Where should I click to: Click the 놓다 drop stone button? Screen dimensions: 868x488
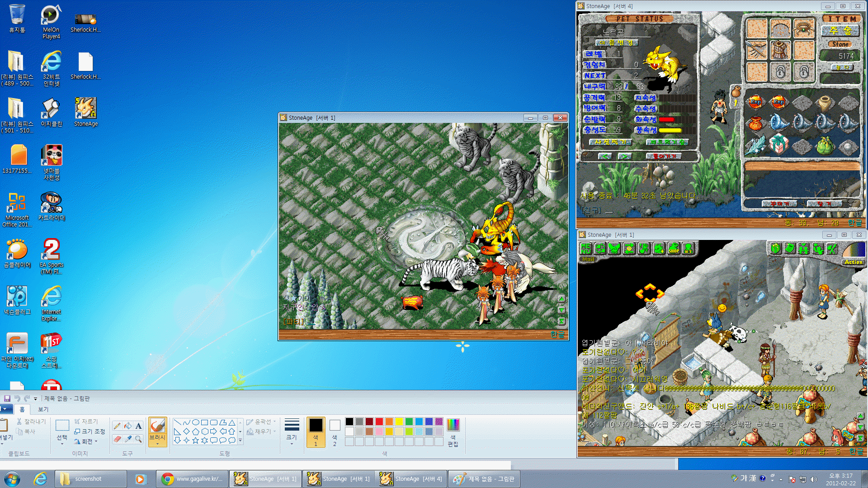click(842, 67)
